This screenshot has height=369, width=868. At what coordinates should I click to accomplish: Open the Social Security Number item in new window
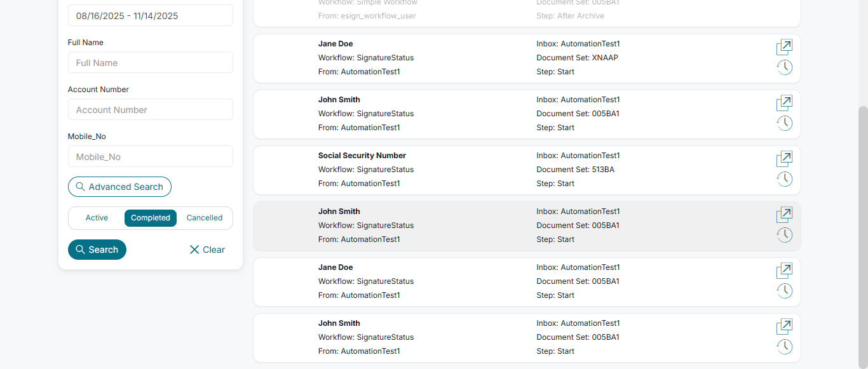coord(784,159)
